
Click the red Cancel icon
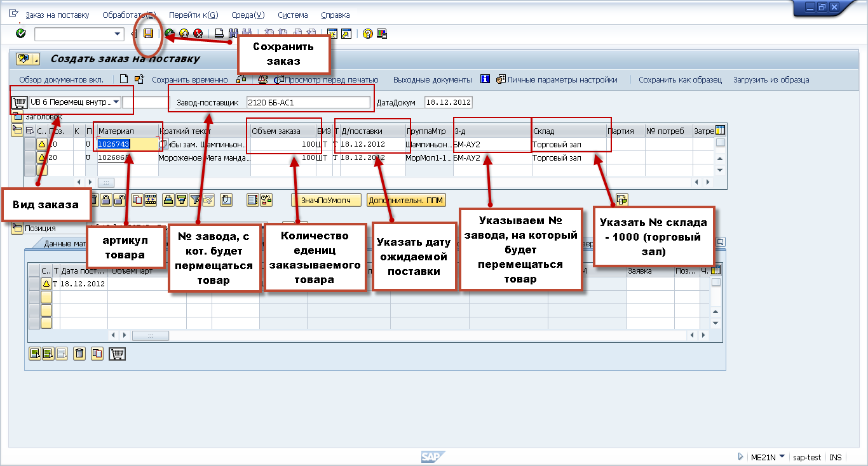[x=198, y=34]
